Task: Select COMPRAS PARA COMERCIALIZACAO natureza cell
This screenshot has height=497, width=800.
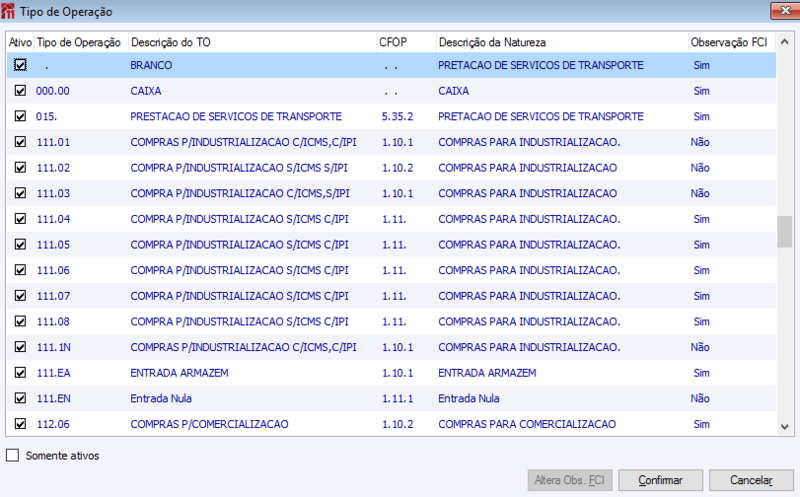Action: [x=527, y=424]
